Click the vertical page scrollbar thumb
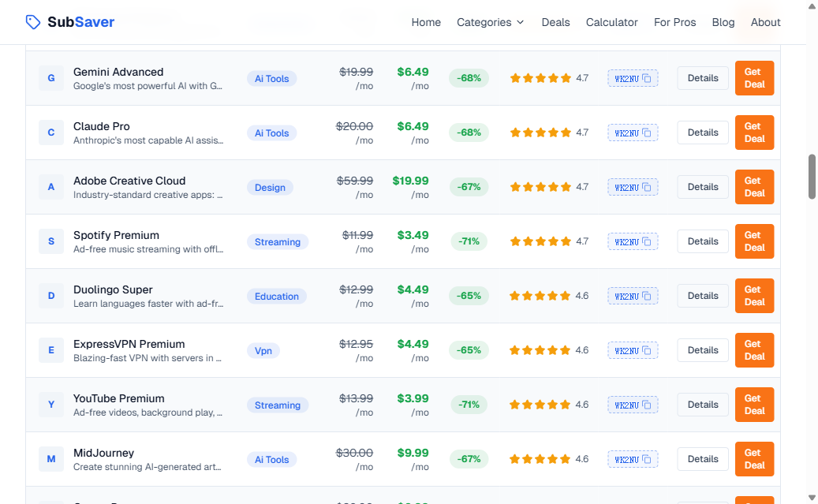Image resolution: width=818 pixels, height=504 pixels. tap(812, 177)
